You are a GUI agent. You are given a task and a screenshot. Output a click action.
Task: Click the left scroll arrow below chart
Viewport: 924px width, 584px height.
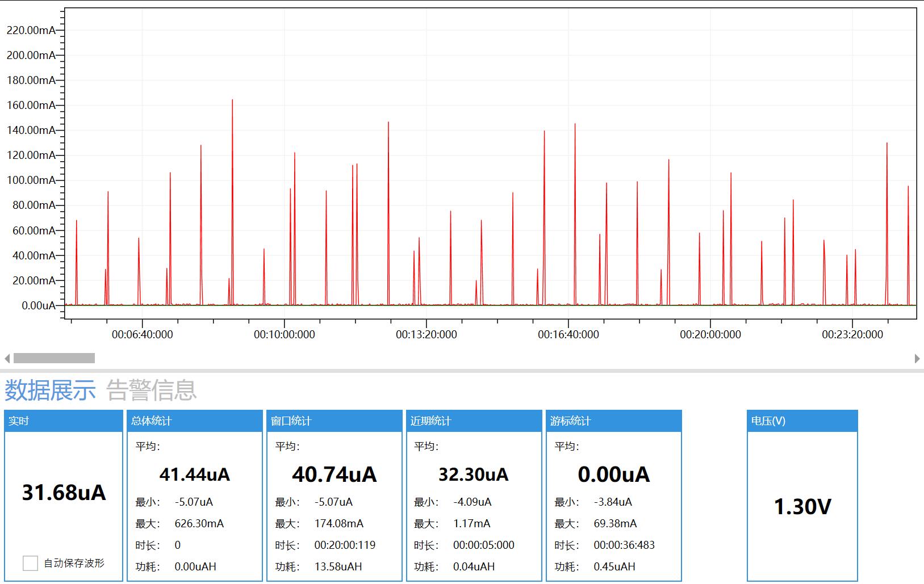7,359
